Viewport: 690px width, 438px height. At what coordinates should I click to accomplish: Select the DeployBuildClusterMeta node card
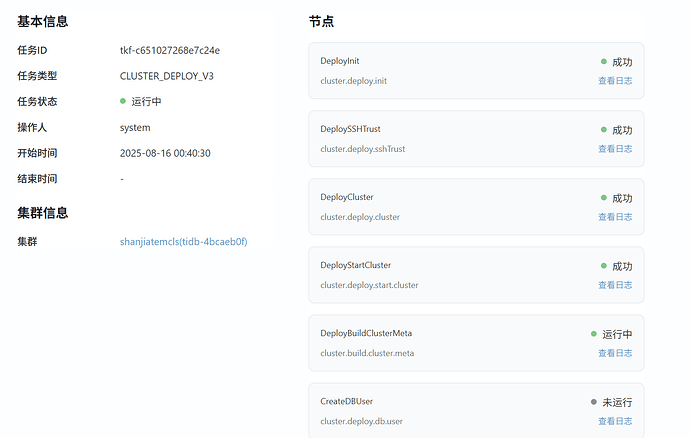coord(476,343)
